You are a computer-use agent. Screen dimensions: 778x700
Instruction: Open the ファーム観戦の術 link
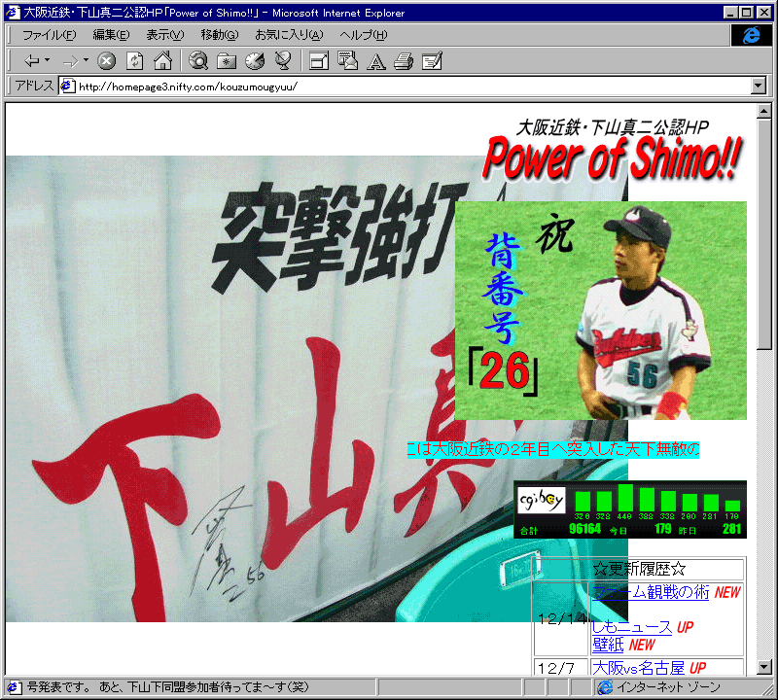tap(651, 592)
